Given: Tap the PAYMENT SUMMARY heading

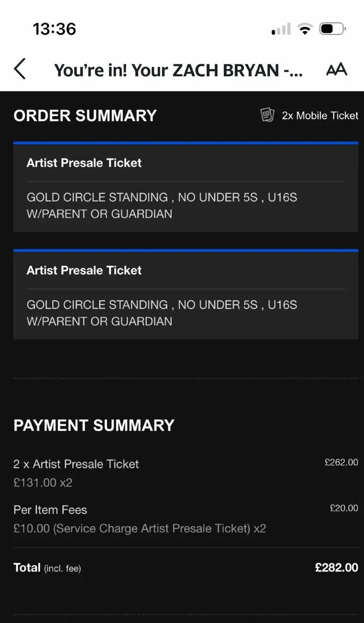Looking at the screenshot, I should (94, 425).
